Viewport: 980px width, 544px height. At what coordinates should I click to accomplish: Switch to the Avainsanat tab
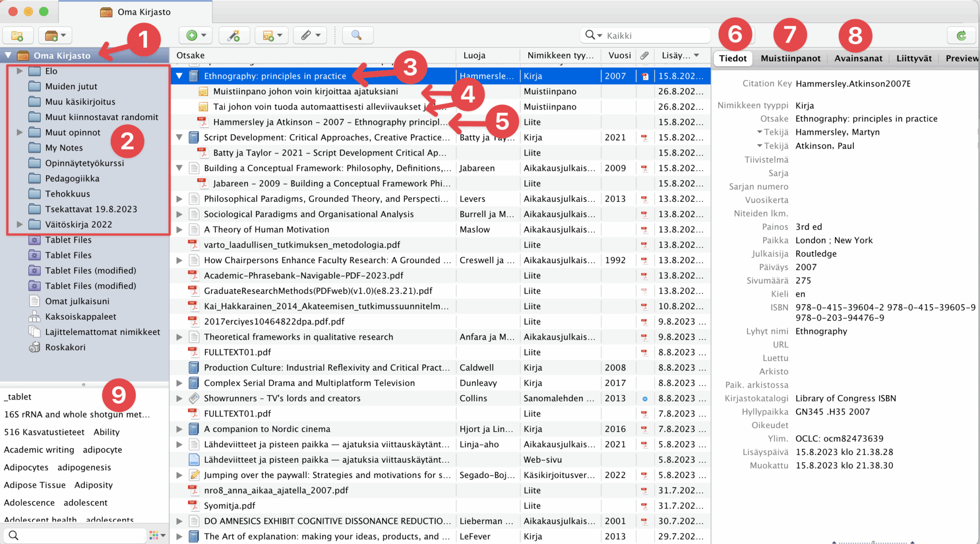858,58
